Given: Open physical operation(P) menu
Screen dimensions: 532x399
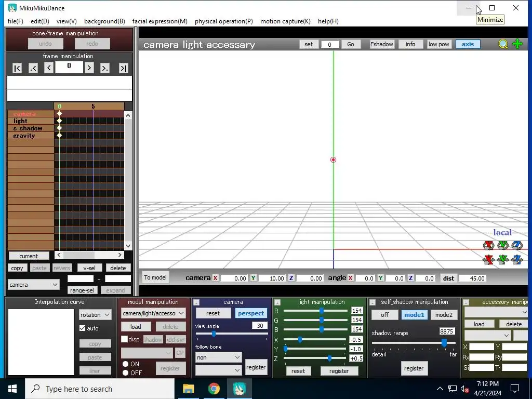Looking at the screenshot, I should click(x=224, y=21).
